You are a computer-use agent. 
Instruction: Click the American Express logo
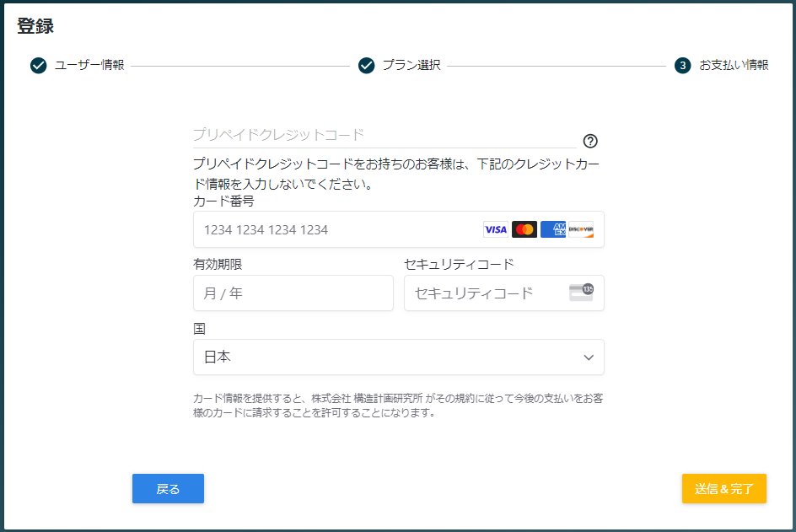[x=553, y=229]
